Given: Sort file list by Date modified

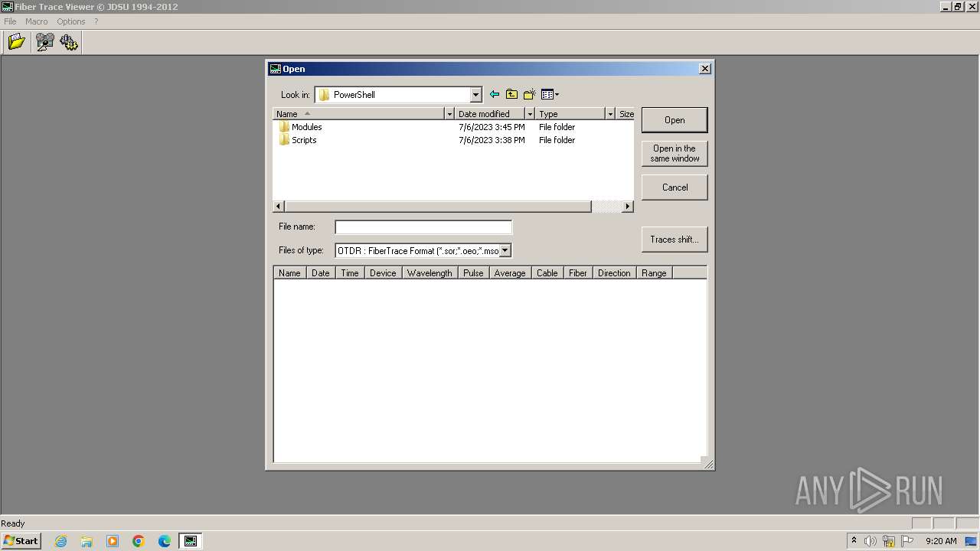Looking at the screenshot, I should [x=490, y=114].
